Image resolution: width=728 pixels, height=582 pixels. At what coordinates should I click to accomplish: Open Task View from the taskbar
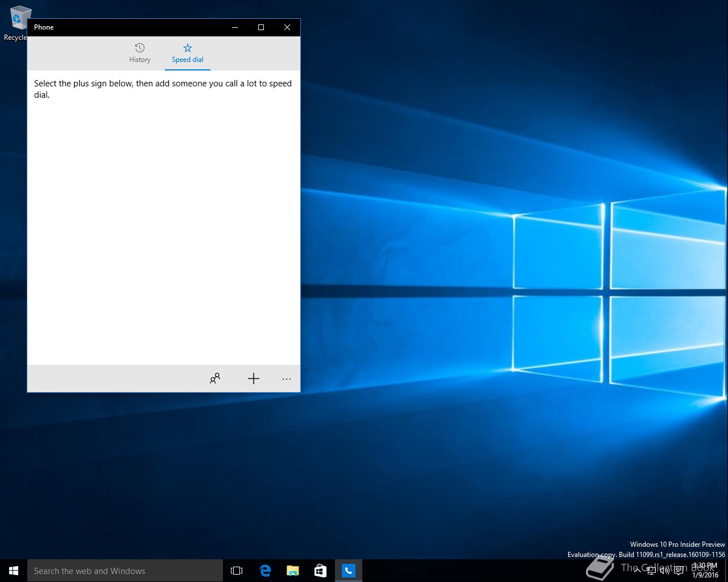pos(237,571)
